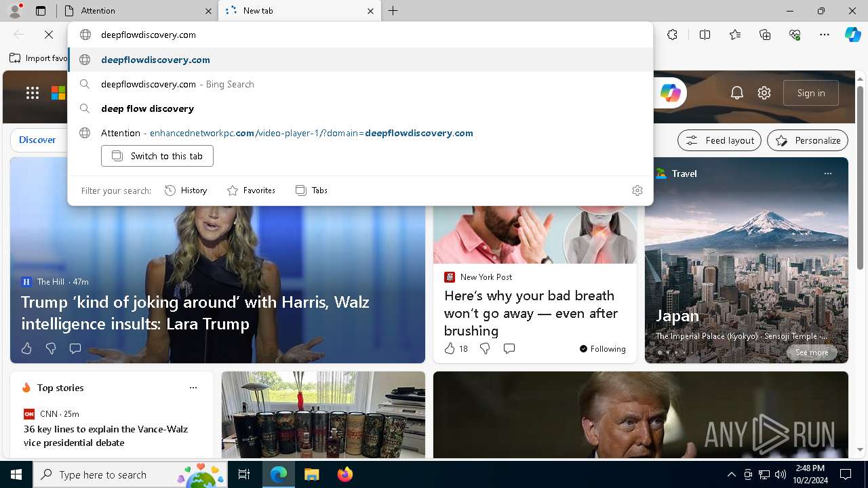Select the 'deep flow discovery' search suggestion
Image resolution: width=868 pixels, height=488 pixels.
360,108
